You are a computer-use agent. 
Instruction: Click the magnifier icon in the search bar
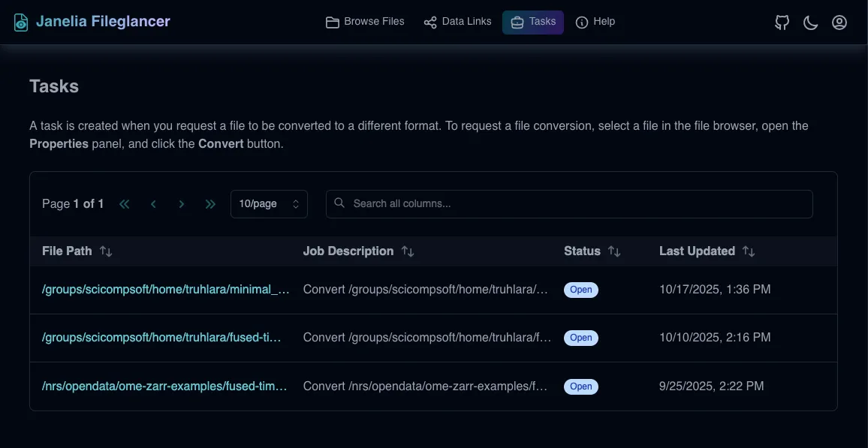(339, 203)
